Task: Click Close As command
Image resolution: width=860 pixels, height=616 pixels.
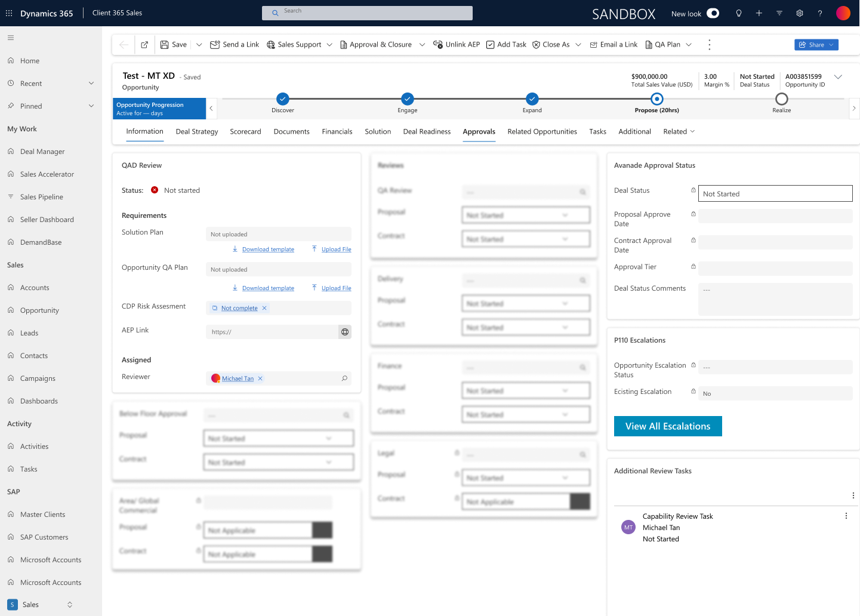Action: click(551, 45)
